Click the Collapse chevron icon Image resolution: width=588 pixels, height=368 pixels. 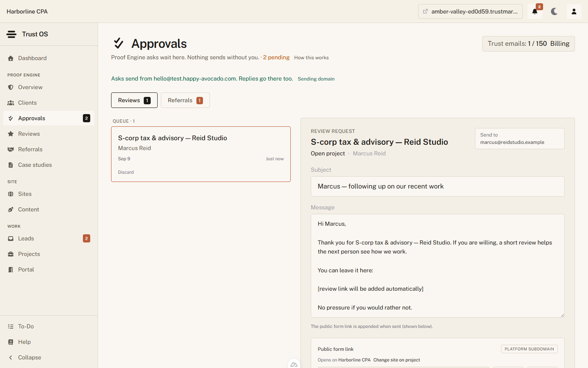(x=11, y=358)
